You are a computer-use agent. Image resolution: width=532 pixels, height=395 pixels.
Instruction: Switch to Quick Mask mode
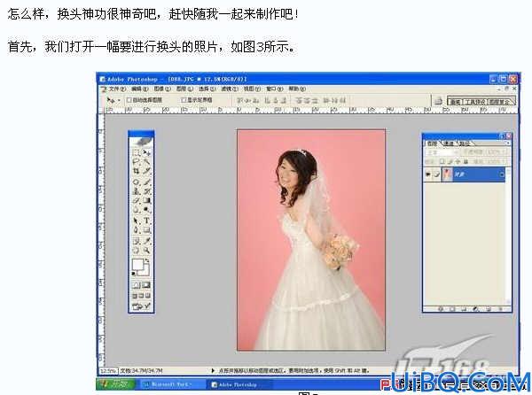[146, 285]
